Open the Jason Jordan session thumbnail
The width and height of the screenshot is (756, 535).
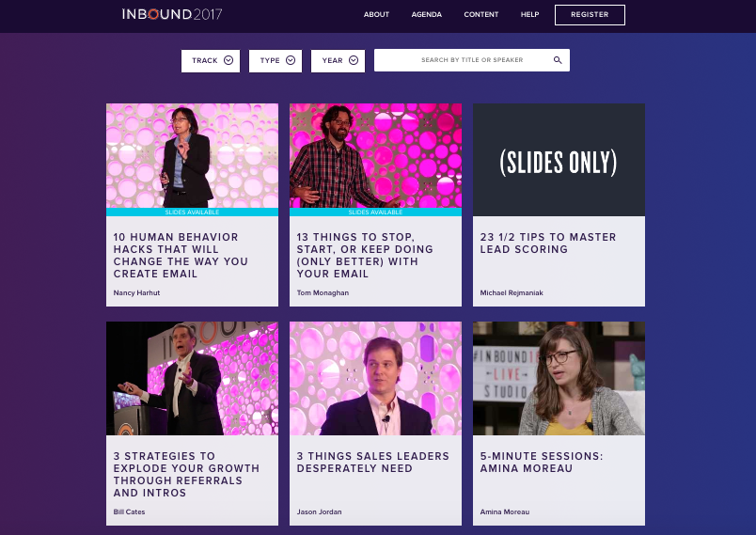[375, 378]
